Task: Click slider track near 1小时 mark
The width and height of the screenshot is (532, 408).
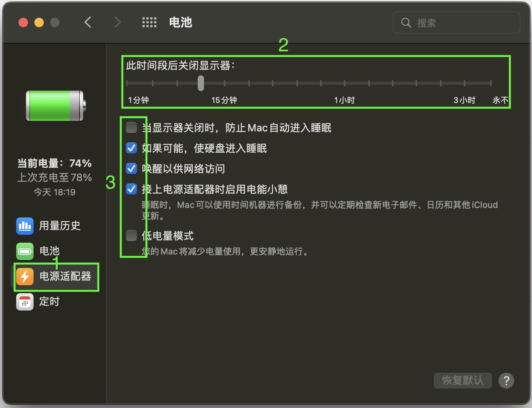Action: (345, 83)
